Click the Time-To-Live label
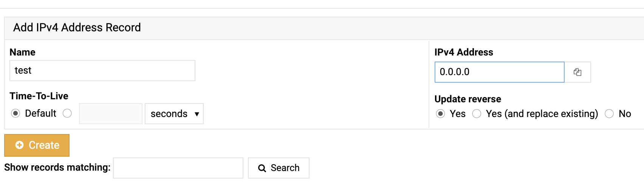Image resolution: width=644 pixels, height=185 pixels. 39,96
